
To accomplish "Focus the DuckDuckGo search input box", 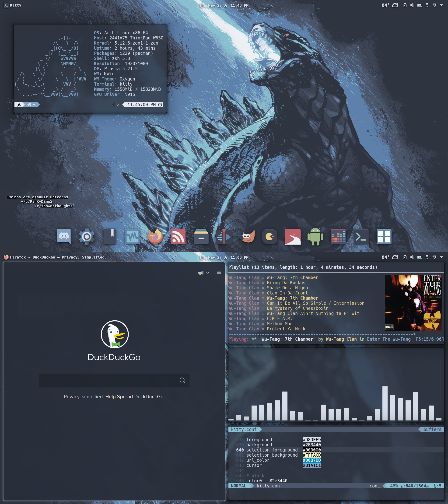I will tap(108, 380).
